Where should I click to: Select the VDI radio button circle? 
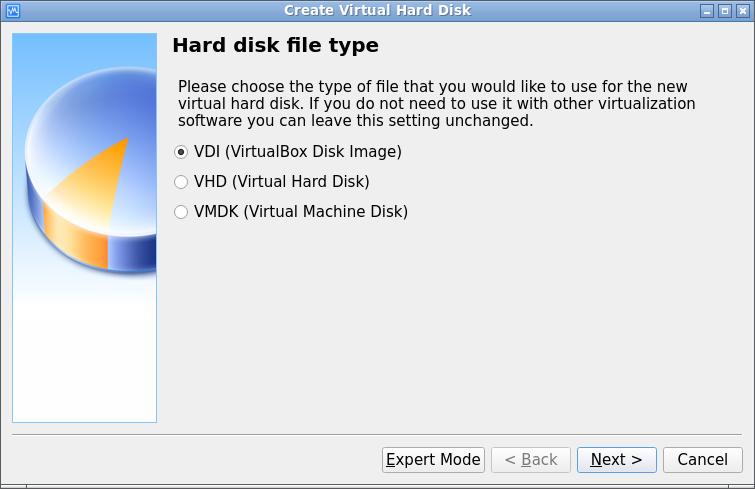181,152
